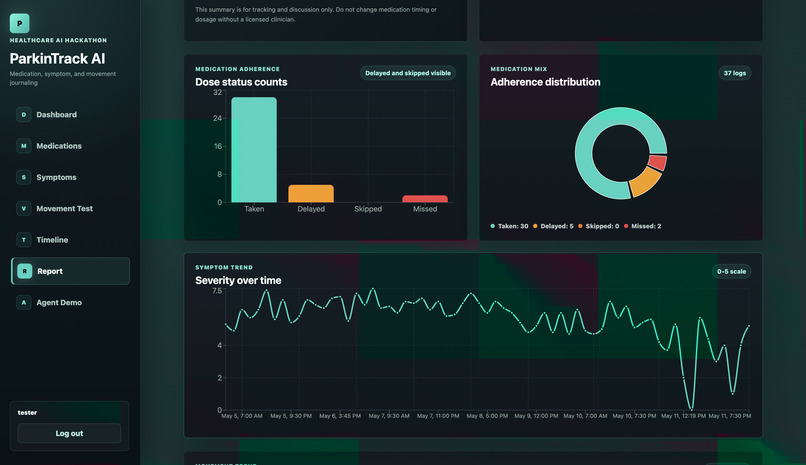Open the Timeline view

coord(70,240)
